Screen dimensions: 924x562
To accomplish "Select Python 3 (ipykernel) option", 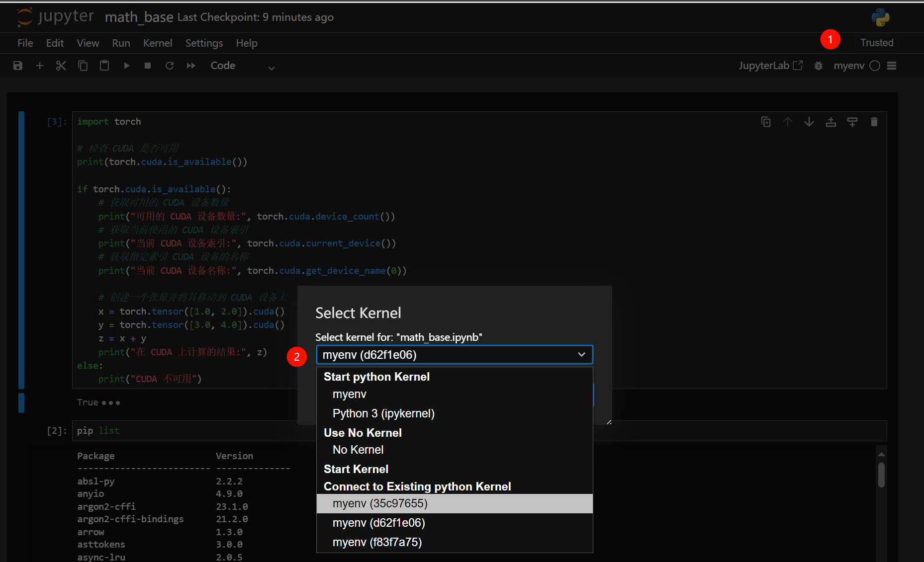I will tap(455, 413).
